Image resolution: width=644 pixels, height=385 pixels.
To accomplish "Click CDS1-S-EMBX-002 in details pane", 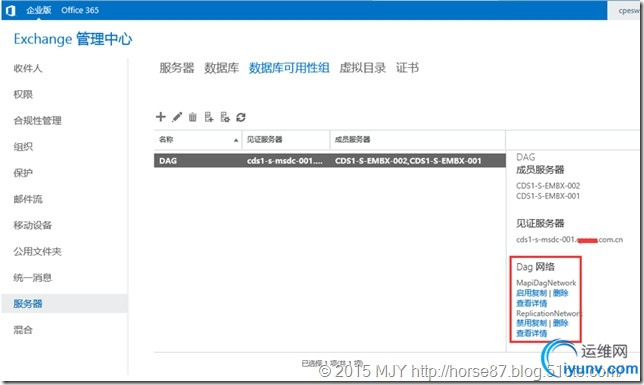I will point(548,186).
